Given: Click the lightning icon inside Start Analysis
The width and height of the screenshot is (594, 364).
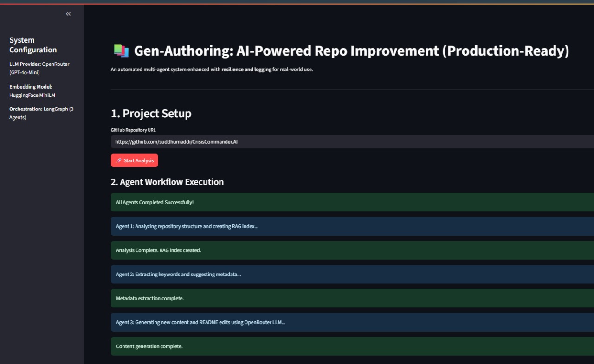Looking at the screenshot, I should (118, 160).
